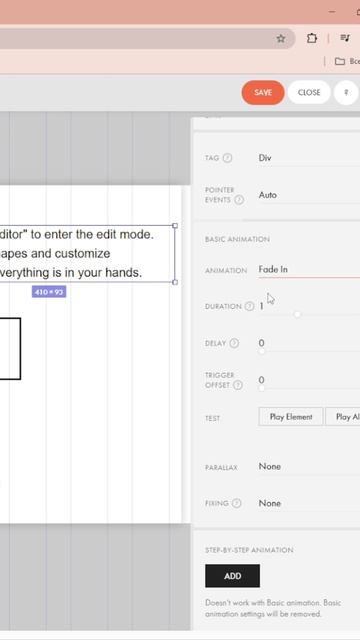360x640 pixels.
Task: Click the STEP-BY-STEP ANIMATION heading
Action: tap(249, 550)
